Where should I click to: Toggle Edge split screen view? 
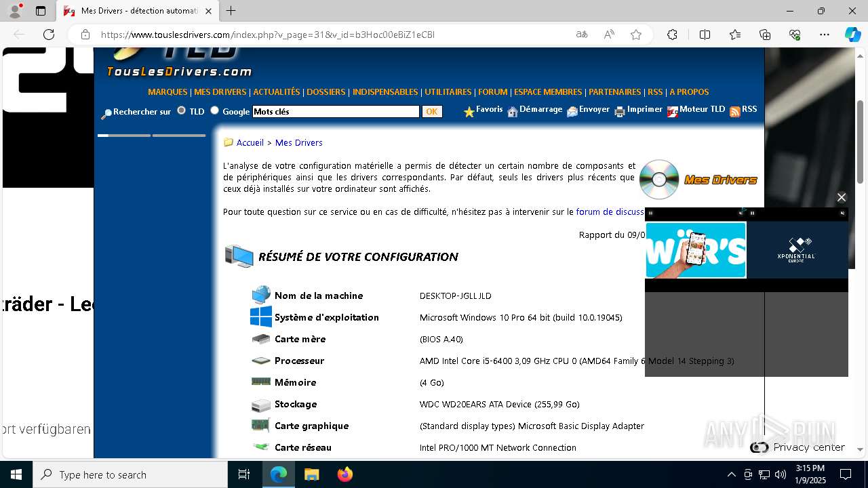click(705, 35)
